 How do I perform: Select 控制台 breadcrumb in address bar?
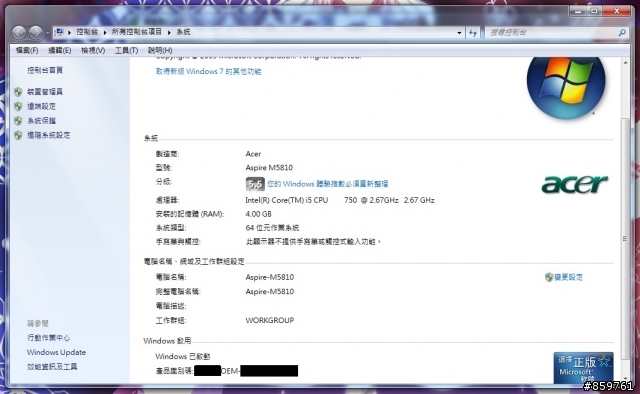87,32
